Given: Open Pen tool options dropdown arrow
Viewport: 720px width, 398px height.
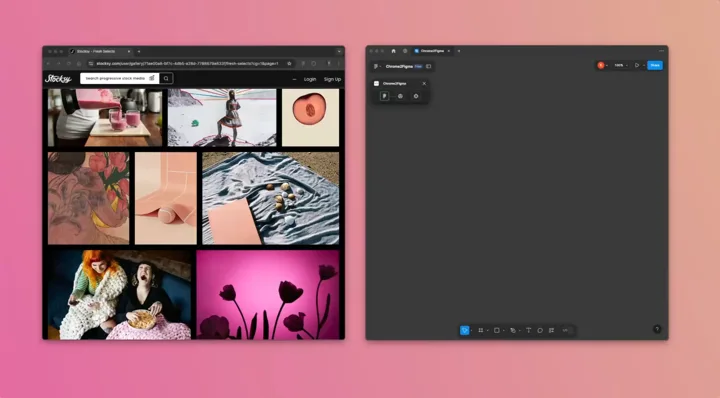Looking at the screenshot, I should point(519,331).
